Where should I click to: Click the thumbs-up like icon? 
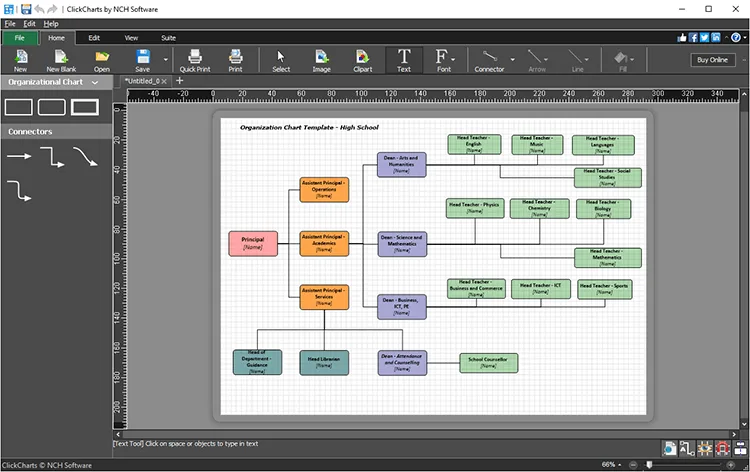coord(682,37)
